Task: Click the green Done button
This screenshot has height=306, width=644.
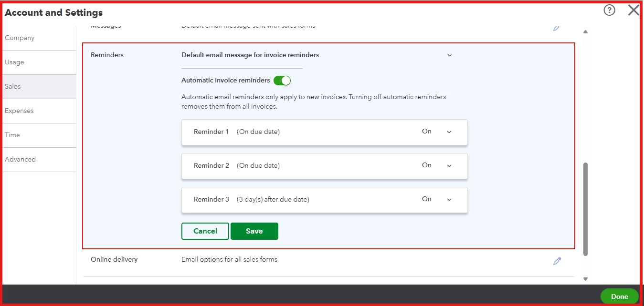Action: (619, 296)
